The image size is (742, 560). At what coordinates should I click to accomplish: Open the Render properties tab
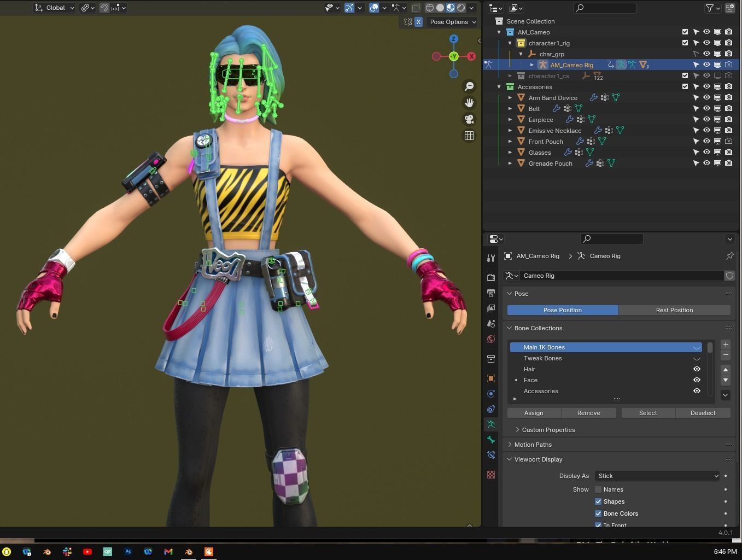491,277
